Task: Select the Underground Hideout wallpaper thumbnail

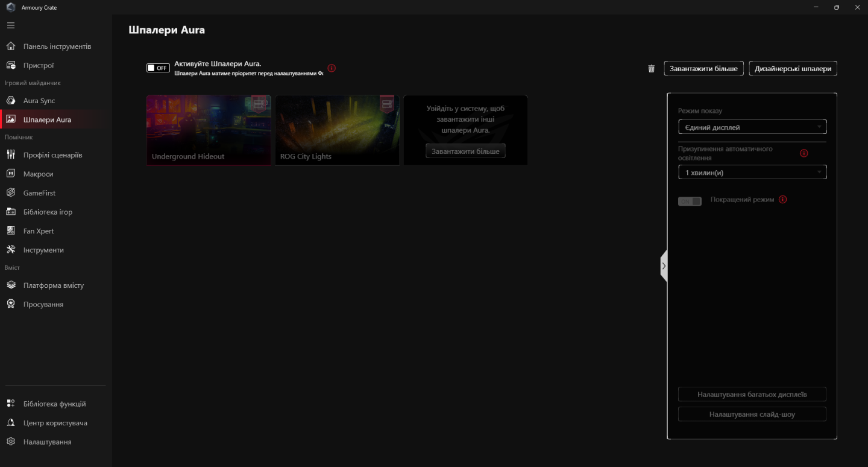Action: tap(209, 130)
